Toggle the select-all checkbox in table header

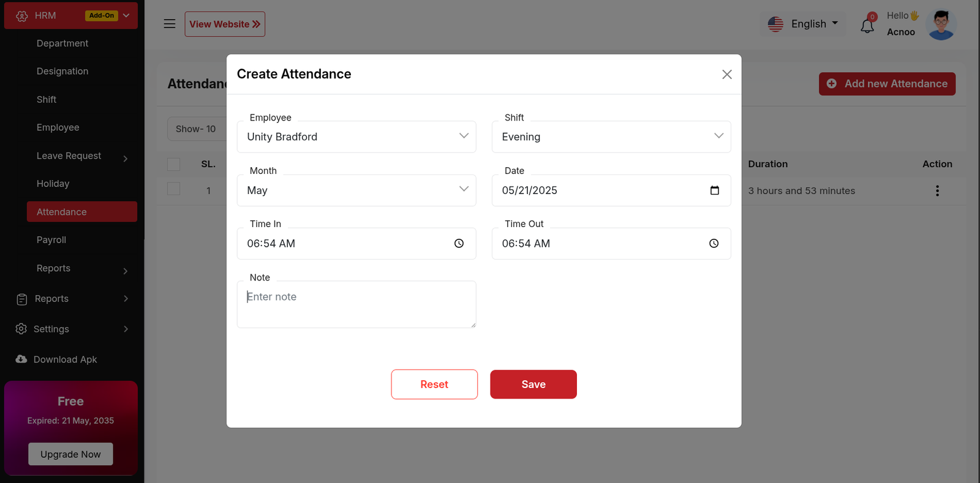tap(174, 164)
